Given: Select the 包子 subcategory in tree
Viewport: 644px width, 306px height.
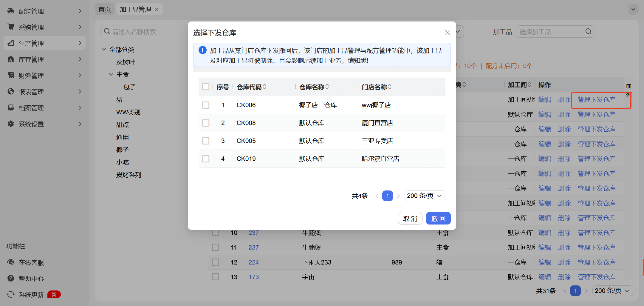Looking at the screenshot, I should pyautogui.click(x=130, y=87).
